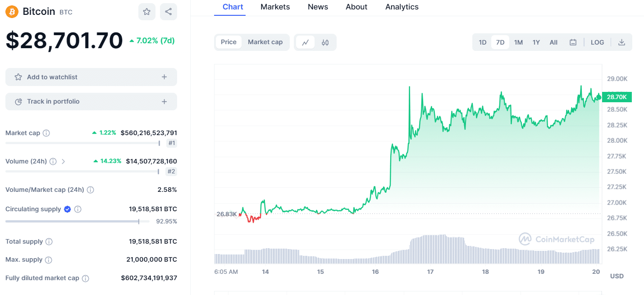Click the Bitcoin logo icon
644x295 pixels.
(12, 12)
